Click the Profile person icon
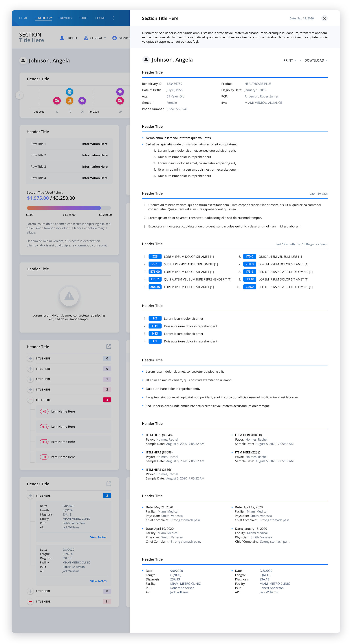 62,38
